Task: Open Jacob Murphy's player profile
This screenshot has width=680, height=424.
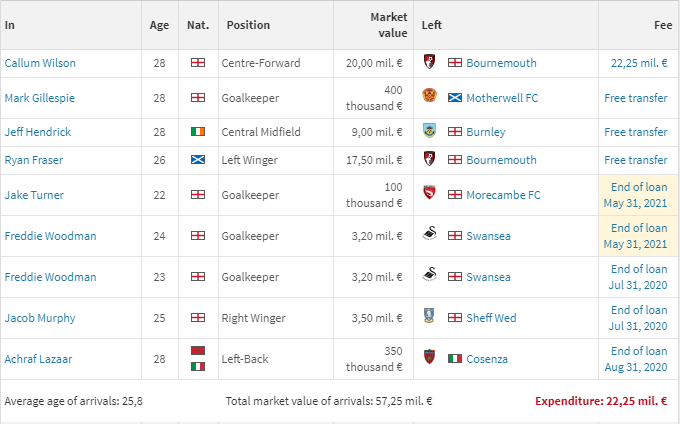Action: 40,318
